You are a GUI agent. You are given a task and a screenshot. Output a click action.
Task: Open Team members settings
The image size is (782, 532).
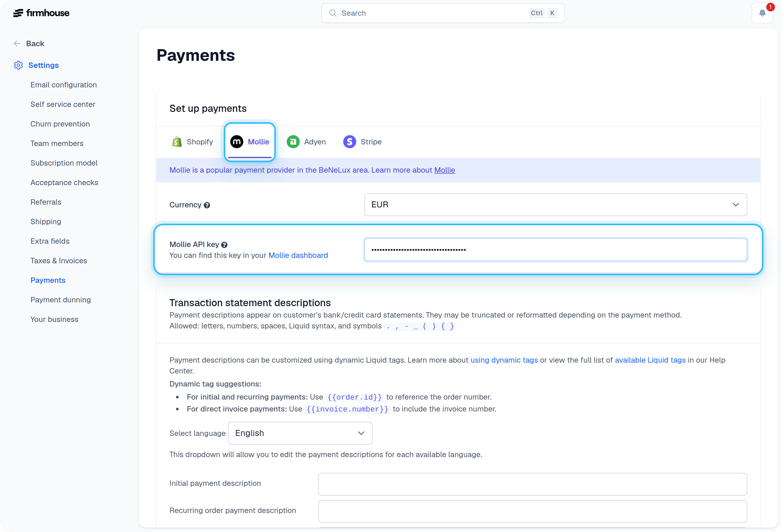click(x=57, y=143)
